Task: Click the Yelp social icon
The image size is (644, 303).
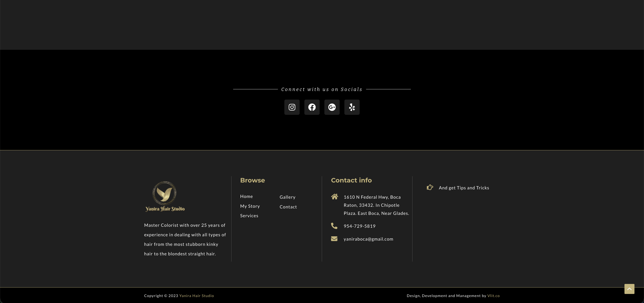Action: click(352, 107)
